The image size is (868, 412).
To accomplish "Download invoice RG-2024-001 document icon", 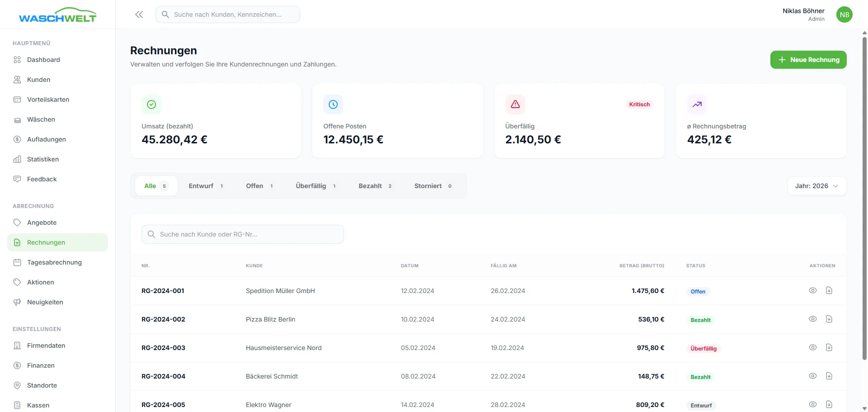I will coord(829,290).
